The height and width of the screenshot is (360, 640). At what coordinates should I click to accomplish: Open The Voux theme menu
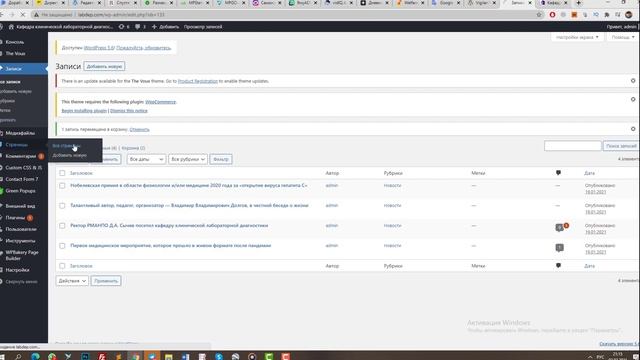click(15, 53)
